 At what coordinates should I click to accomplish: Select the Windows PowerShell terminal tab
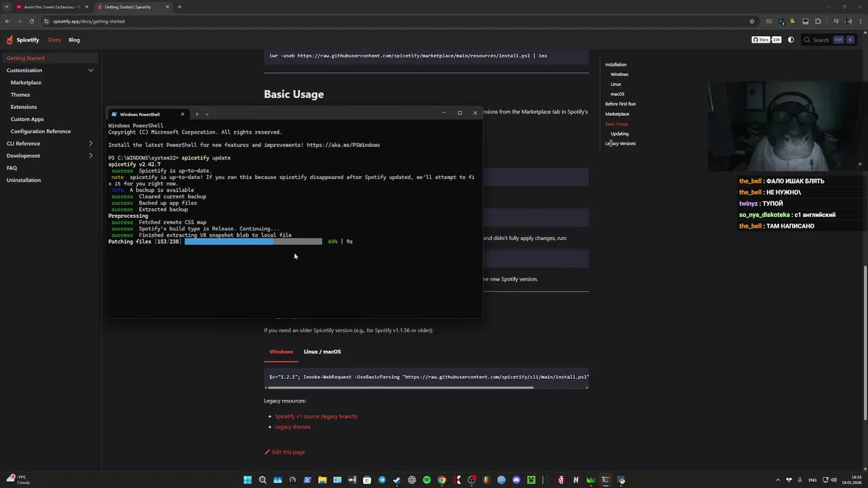[x=148, y=114]
